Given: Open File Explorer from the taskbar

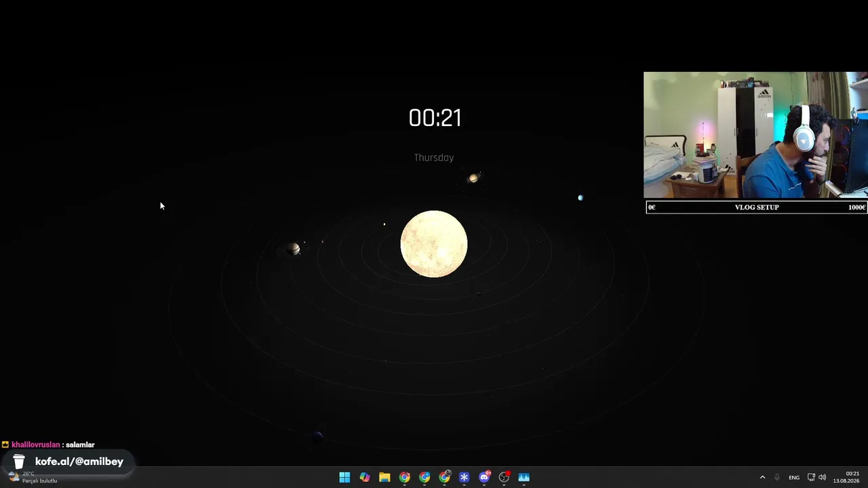Looking at the screenshot, I should tap(384, 477).
